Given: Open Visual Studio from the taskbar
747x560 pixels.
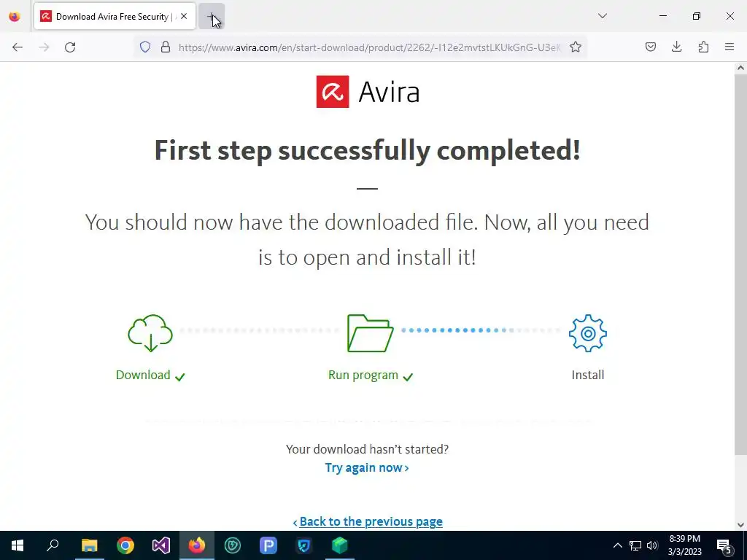Looking at the screenshot, I should (161, 545).
